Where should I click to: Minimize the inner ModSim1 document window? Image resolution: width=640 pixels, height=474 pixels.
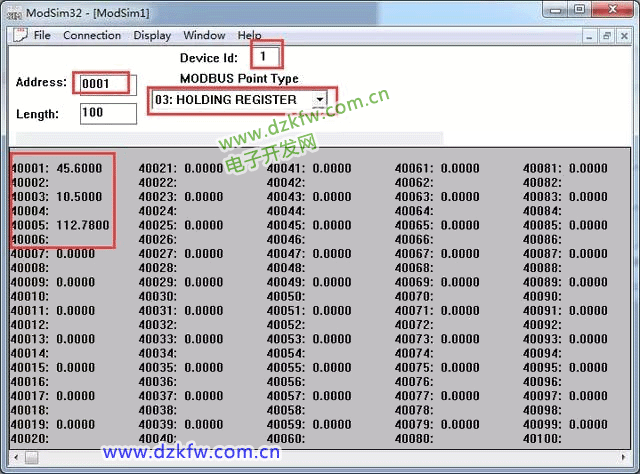coord(588,35)
